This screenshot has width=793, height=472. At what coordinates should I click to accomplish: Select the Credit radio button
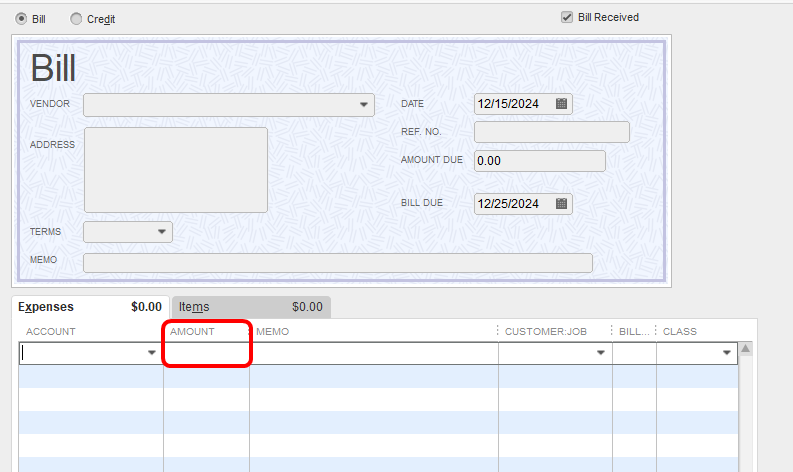click(76, 19)
